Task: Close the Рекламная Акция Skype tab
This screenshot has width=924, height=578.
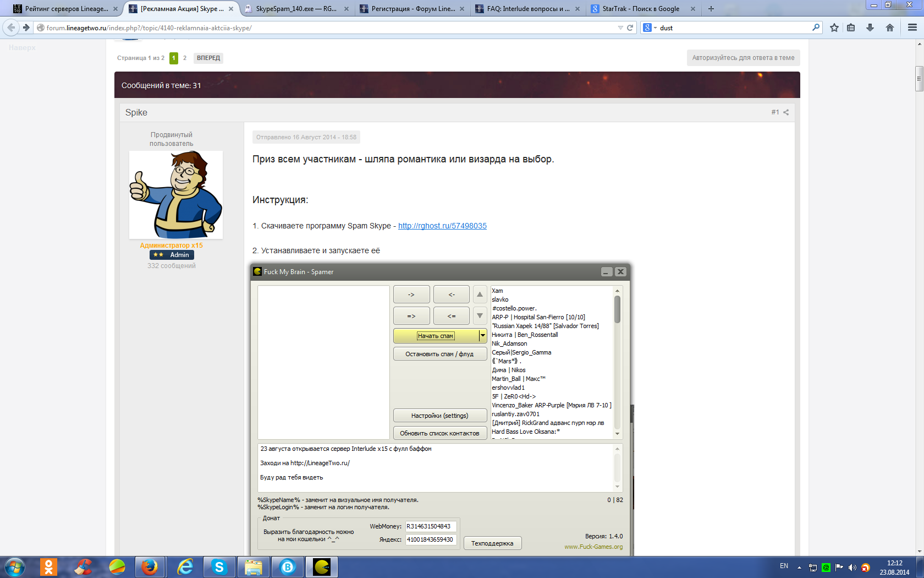Action: (231, 9)
